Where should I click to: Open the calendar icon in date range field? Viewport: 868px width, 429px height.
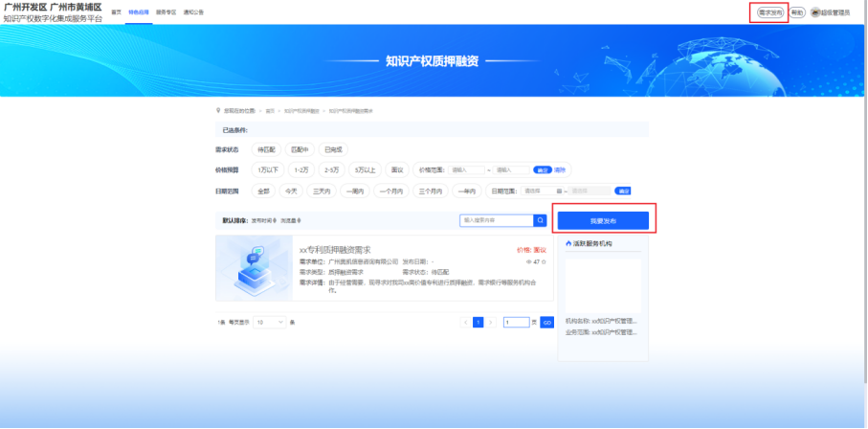click(x=559, y=192)
